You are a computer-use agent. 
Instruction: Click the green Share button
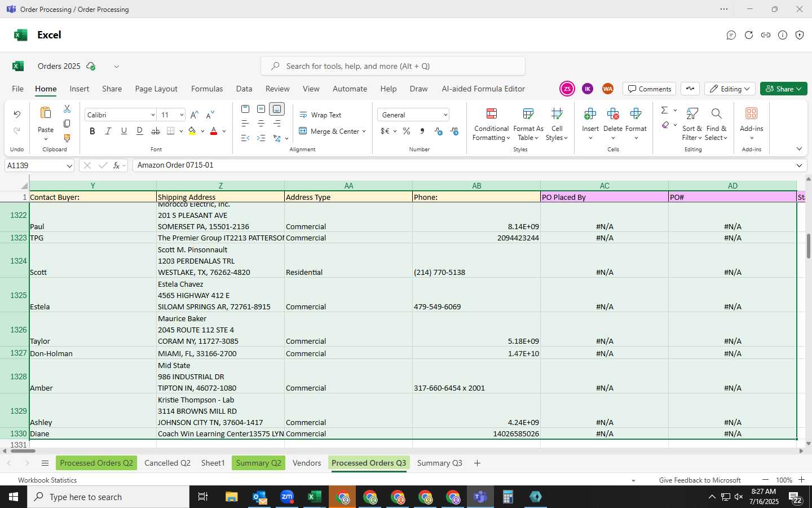(784, 89)
